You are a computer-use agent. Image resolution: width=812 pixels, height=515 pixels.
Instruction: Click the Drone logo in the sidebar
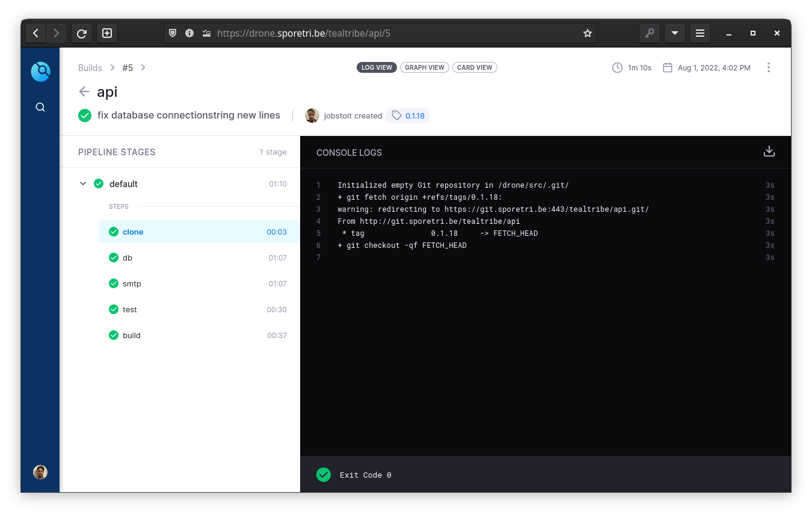pyautogui.click(x=40, y=72)
